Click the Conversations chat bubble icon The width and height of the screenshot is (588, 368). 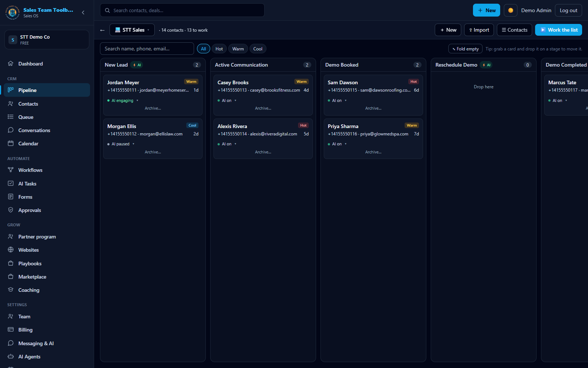pos(11,130)
